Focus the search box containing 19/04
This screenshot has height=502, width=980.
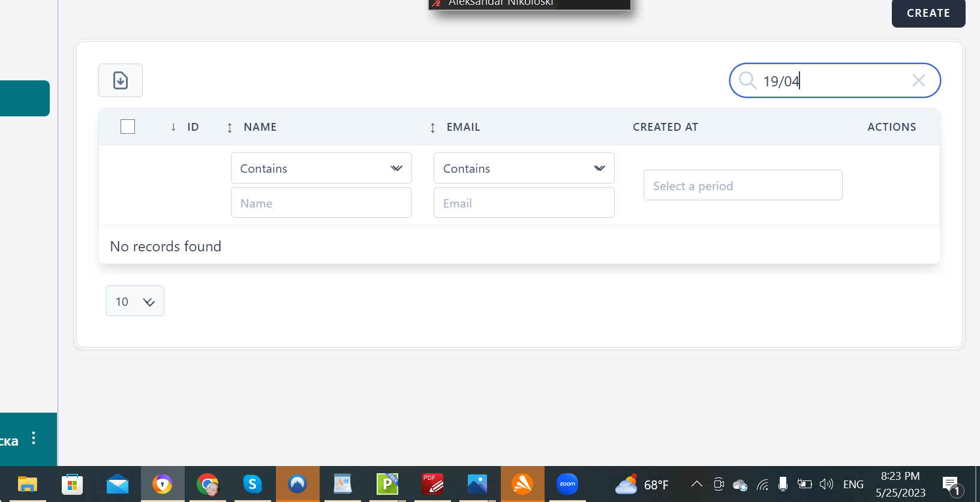834,80
